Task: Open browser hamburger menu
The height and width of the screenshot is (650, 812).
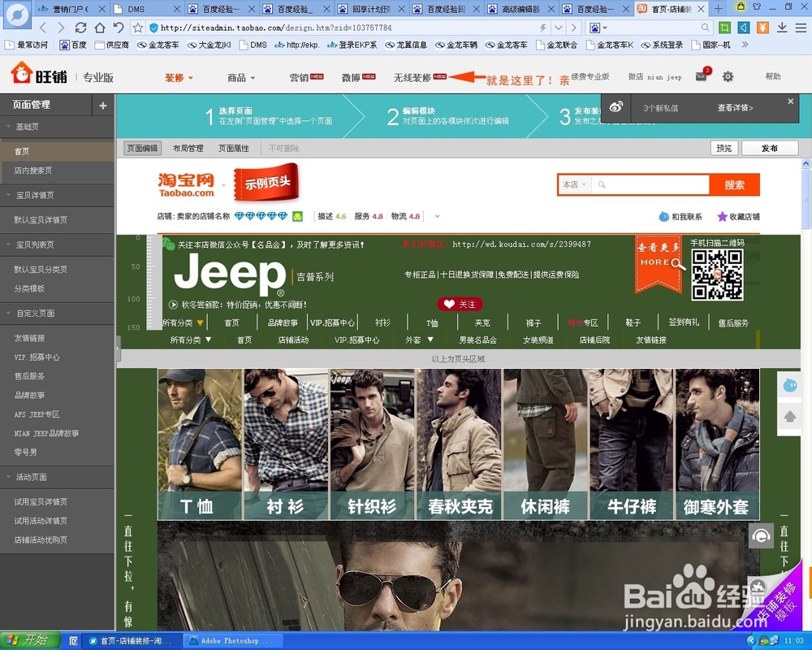Action: [x=801, y=28]
